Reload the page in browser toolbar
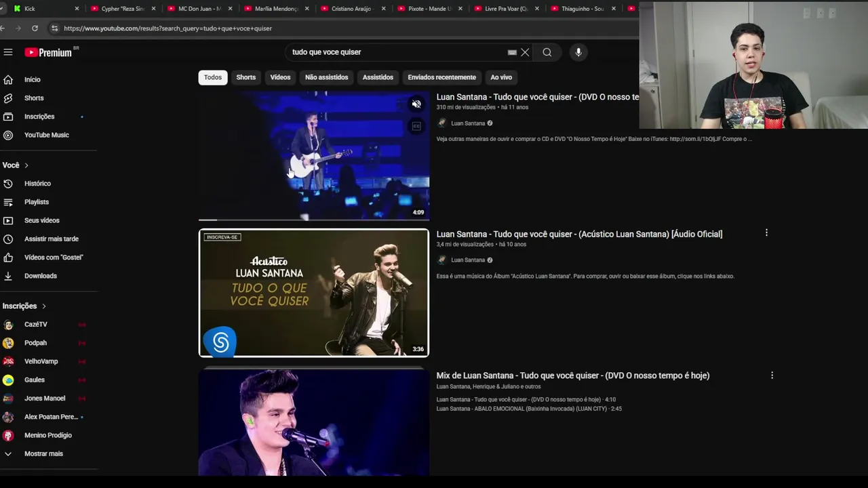The width and height of the screenshot is (868, 488). click(x=35, y=28)
